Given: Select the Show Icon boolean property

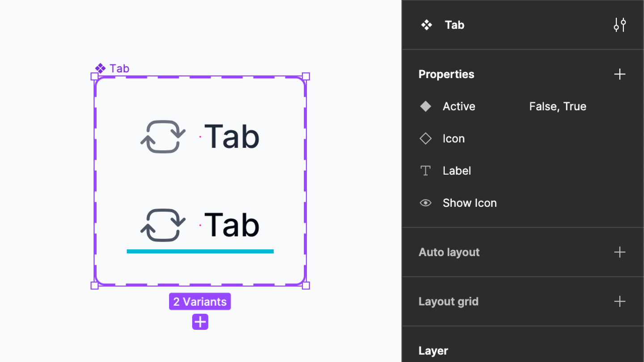Looking at the screenshot, I should coord(470,203).
